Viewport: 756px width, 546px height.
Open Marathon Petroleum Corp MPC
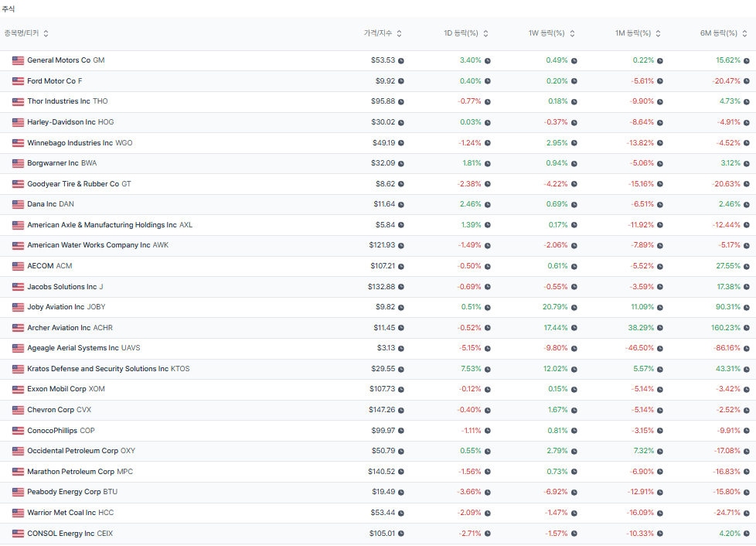tap(80, 471)
